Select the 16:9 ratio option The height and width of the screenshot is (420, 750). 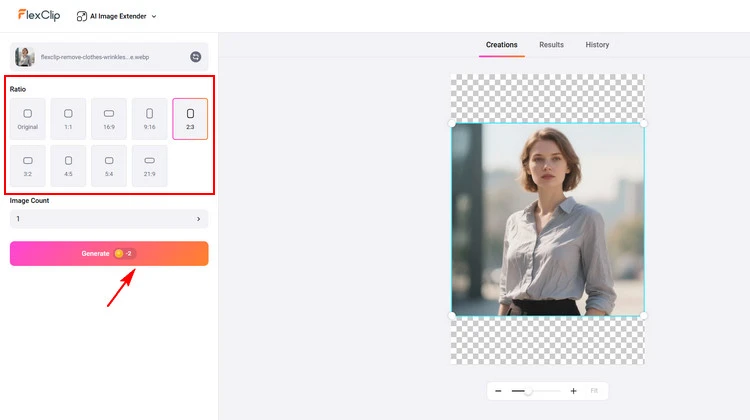[x=109, y=119]
